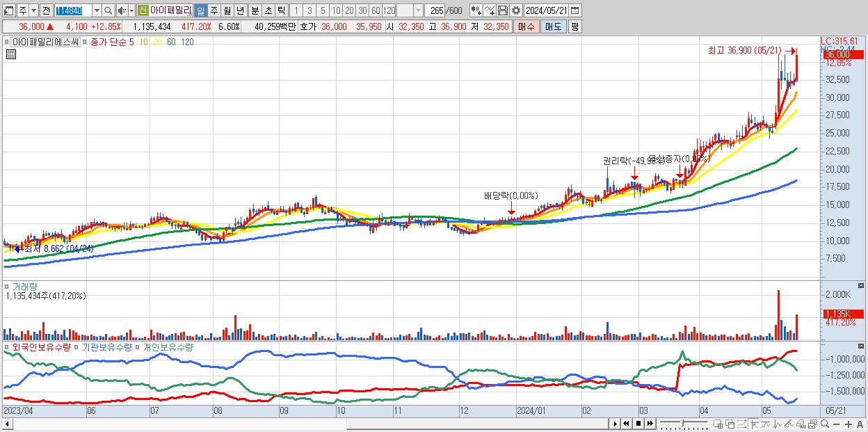Click the green 60 moving average label
868x432 pixels.
[171, 42]
